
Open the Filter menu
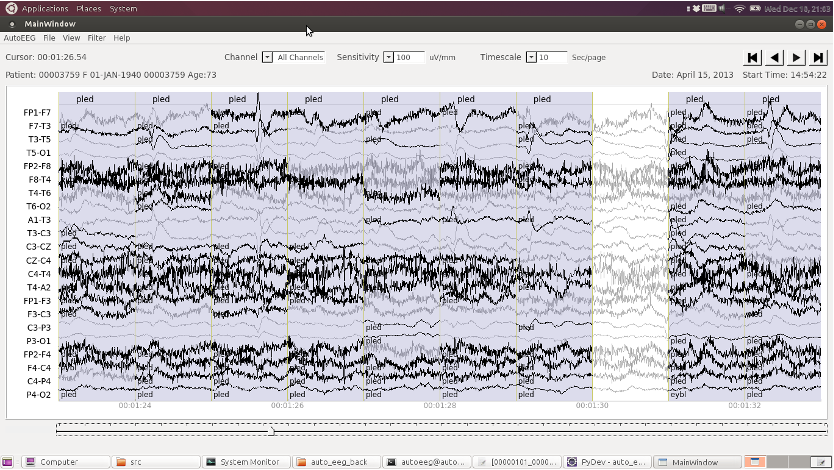click(96, 38)
